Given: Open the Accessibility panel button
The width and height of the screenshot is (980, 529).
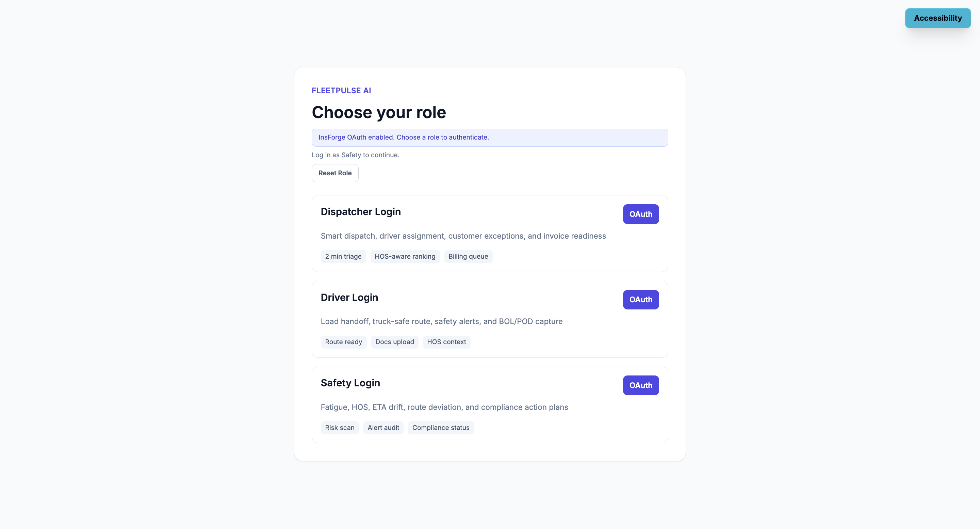Looking at the screenshot, I should coord(937,18).
